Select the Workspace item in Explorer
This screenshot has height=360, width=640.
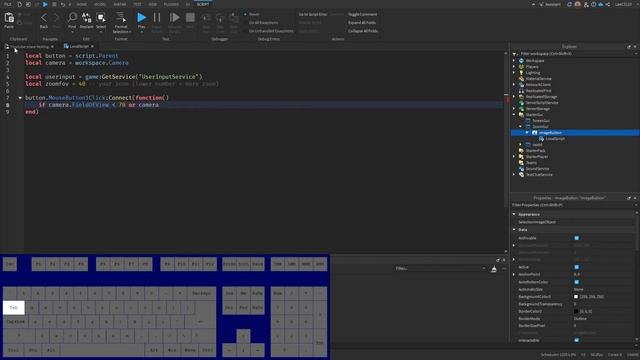coord(535,60)
